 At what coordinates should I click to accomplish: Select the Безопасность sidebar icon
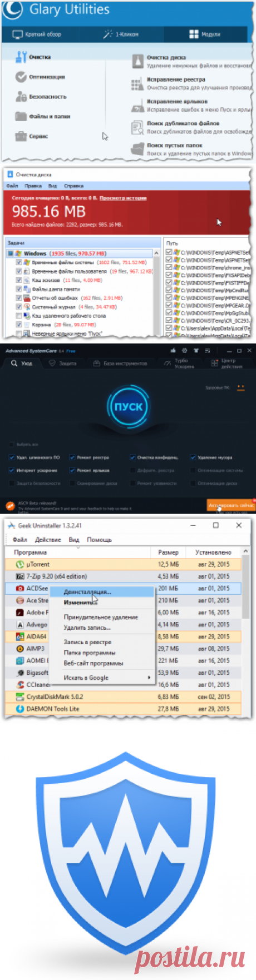coord(21,97)
